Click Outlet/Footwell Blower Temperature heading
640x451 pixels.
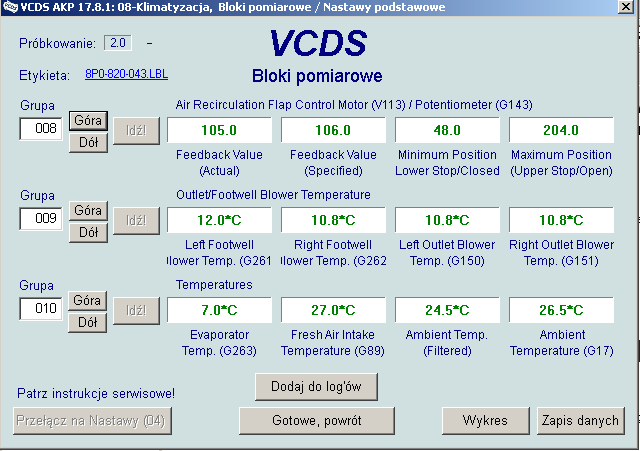coord(273,195)
